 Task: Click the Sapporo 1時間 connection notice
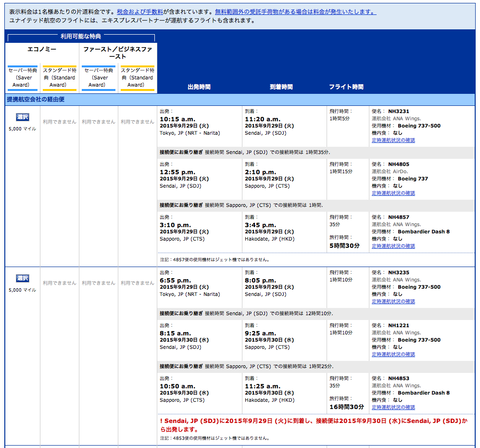click(x=315, y=205)
